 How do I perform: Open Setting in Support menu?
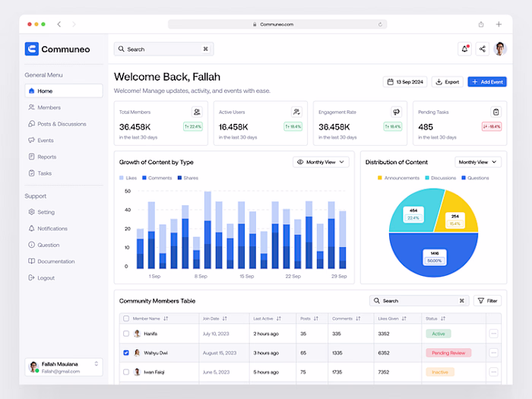coord(64,212)
